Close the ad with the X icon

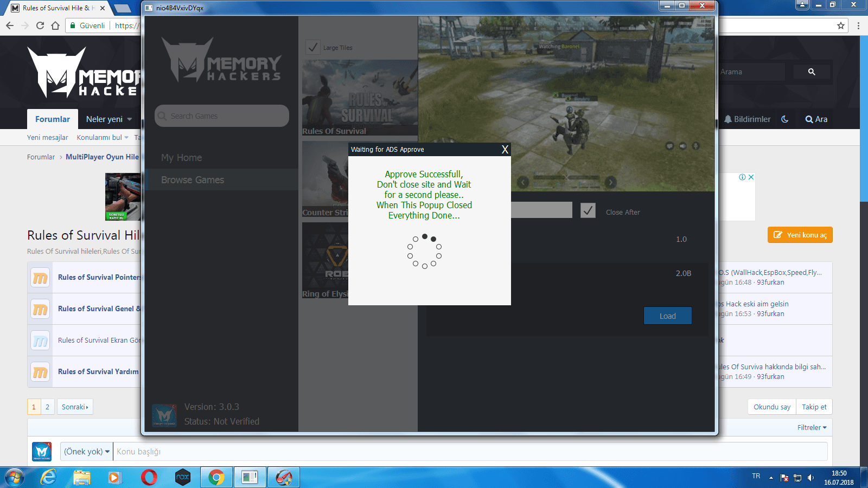coord(751,177)
